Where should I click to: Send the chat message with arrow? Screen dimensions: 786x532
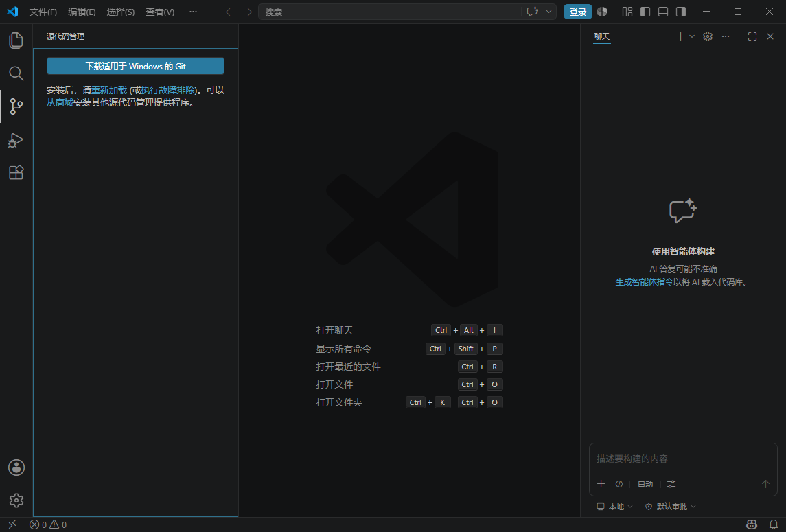765,484
